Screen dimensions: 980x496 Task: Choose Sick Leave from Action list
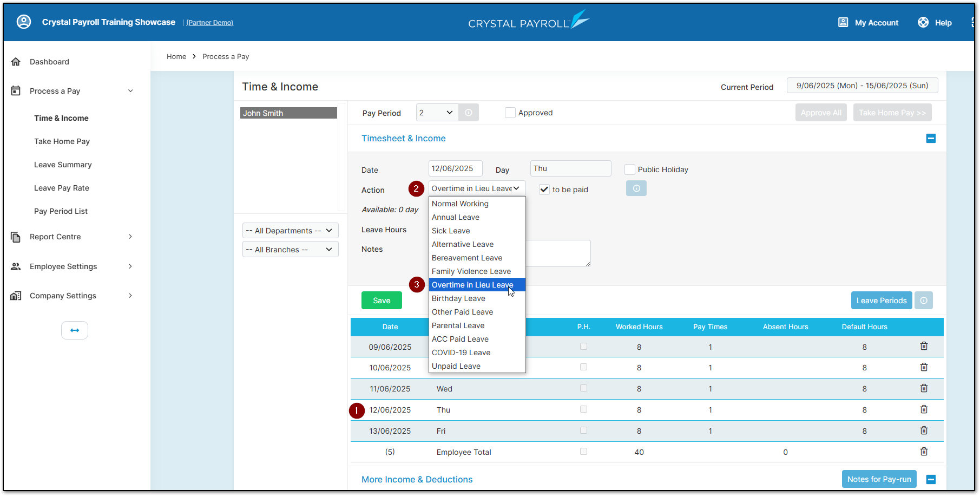point(477,231)
